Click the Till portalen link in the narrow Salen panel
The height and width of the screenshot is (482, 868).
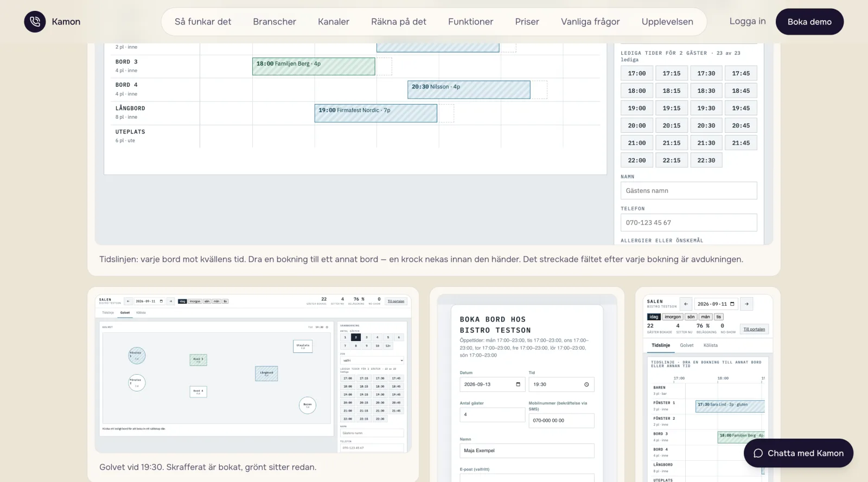pos(754,329)
